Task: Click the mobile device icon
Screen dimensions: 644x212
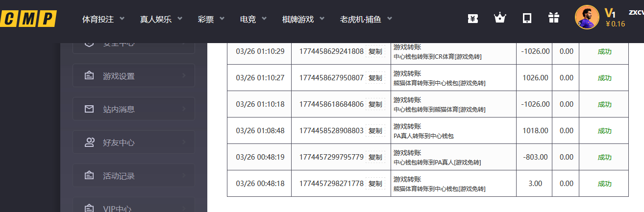Action: [x=527, y=19]
